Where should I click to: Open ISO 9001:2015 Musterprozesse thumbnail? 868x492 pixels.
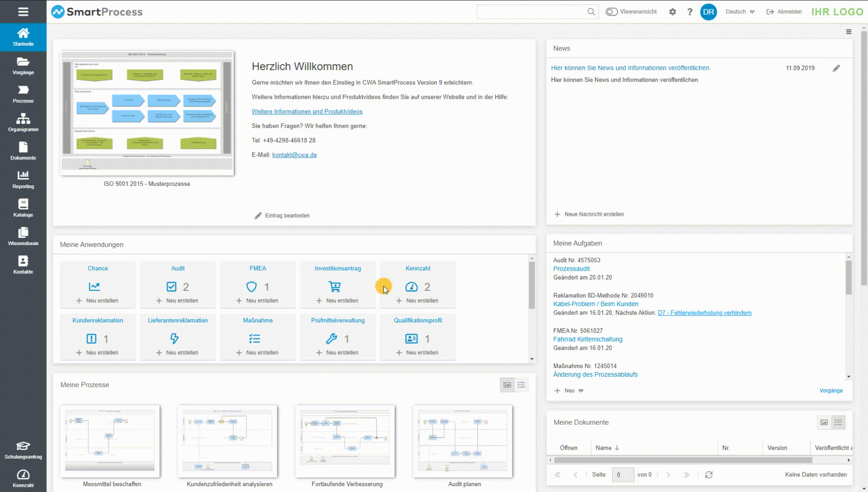[147, 113]
